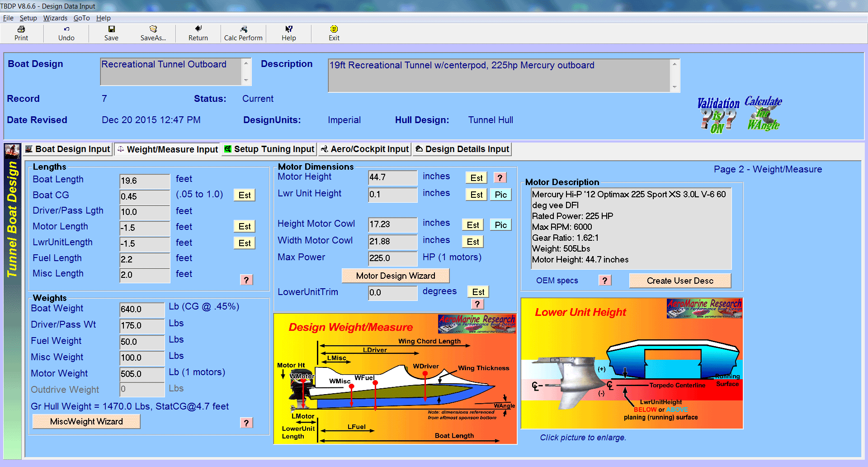This screenshot has height=467, width=868.
Task: Open the Motor Design Wizard
Action: coord(396,276)
